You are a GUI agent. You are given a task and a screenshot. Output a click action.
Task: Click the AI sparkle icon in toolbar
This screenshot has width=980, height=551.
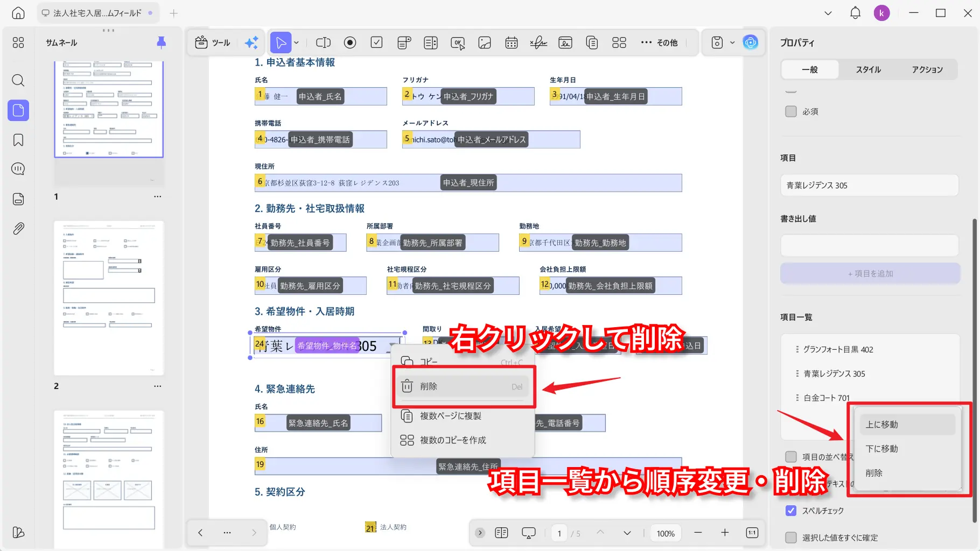pos(251,43)
